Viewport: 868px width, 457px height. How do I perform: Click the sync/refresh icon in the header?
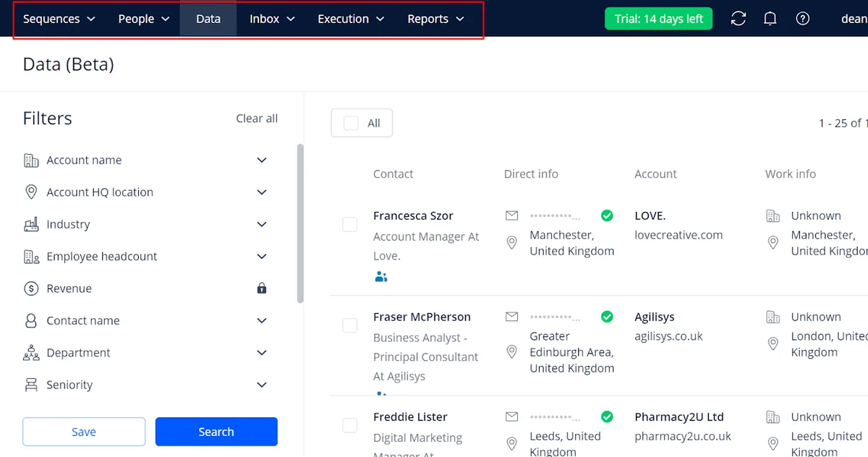click(738, 18)
